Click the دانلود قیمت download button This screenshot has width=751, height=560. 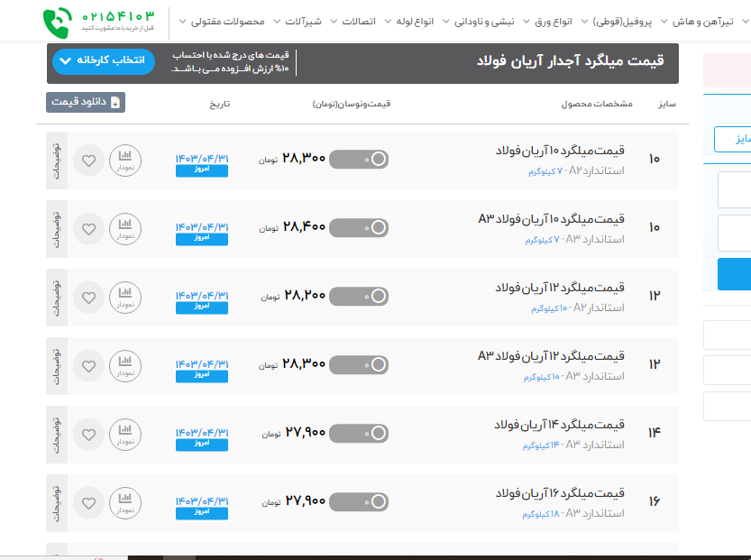coord(86,103)
